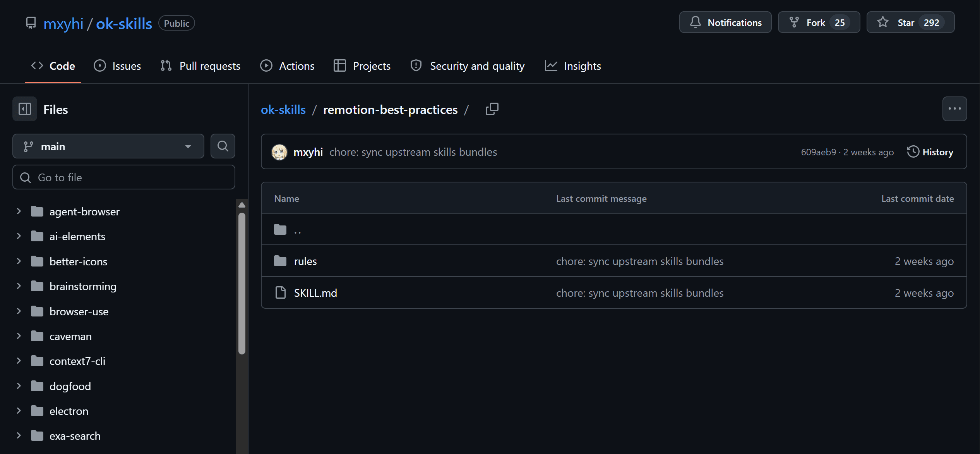Copy path using the copy icon

point(492,109)
